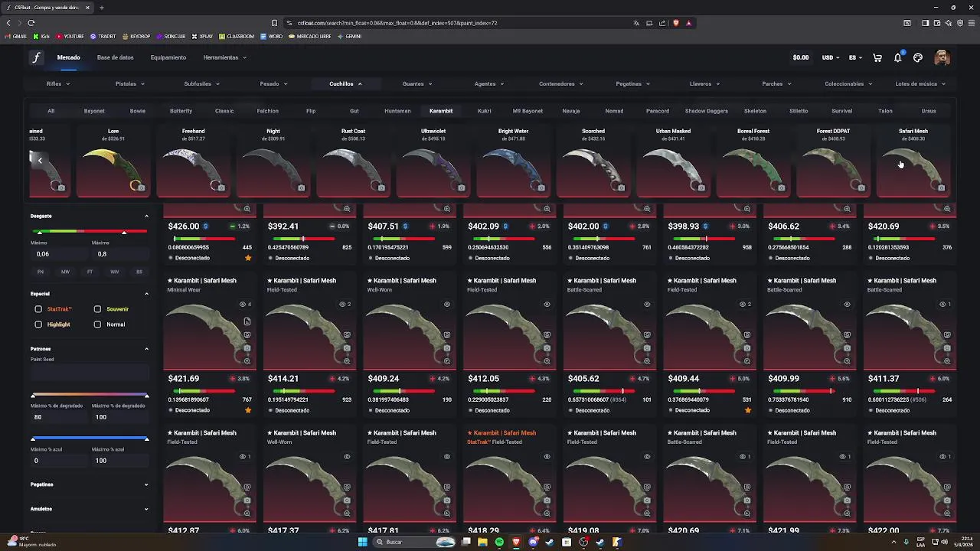Click the Paint Seed input field
The height and width of the screenshot is (551, 980).
click(90, 373)
